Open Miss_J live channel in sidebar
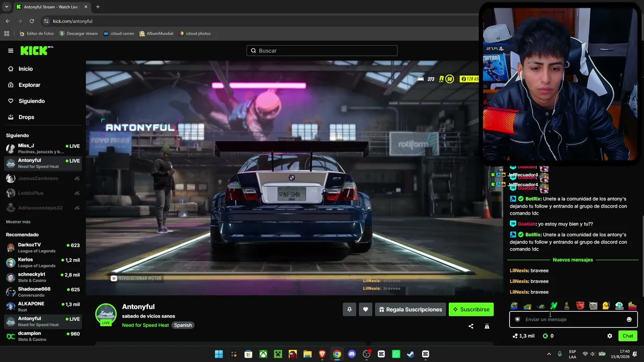 coord(43,148)
